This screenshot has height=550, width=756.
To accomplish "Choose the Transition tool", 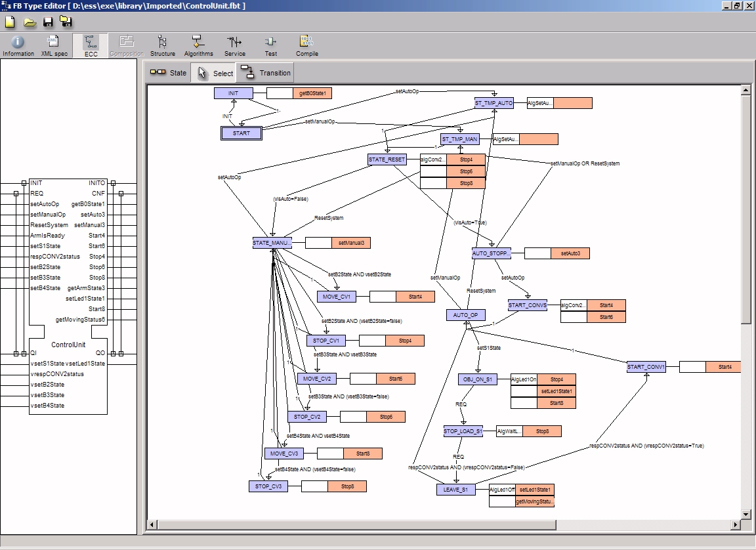I will click(265, 73).
